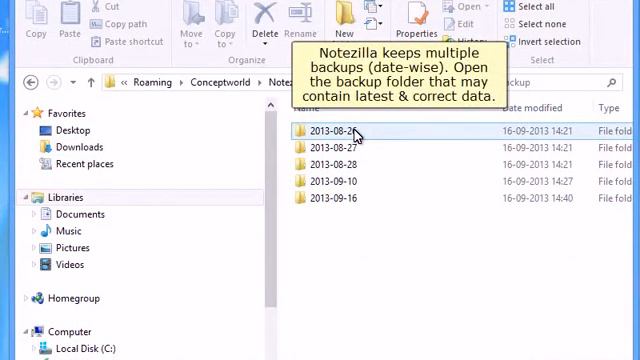
Task: Sort by the Type column header
Action: 609,108
